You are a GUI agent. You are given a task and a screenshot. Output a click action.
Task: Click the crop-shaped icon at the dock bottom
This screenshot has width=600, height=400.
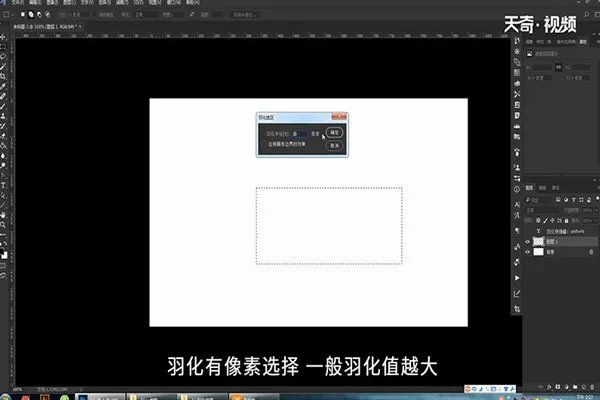(517, 309)
